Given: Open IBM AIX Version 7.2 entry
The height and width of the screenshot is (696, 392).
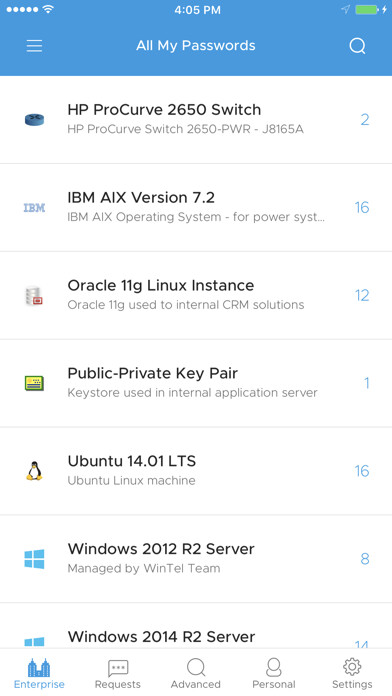Looking at the screenshot, I should point(196,207).
